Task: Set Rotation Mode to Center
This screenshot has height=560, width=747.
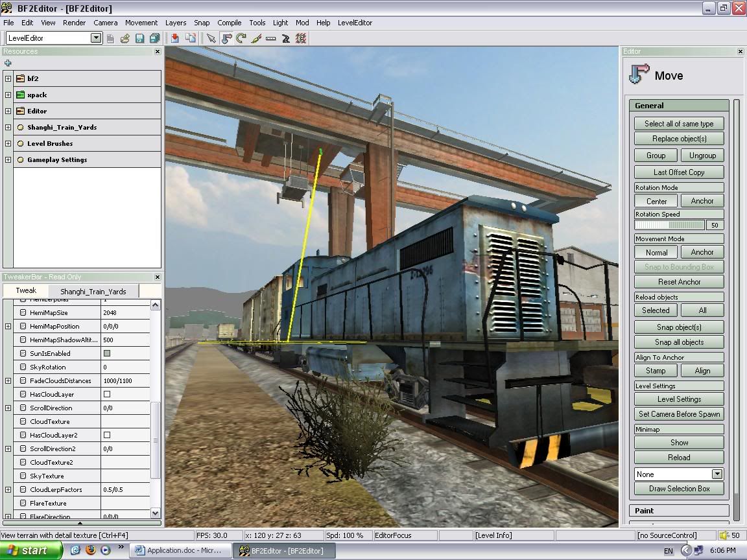Action: point(656,201)
